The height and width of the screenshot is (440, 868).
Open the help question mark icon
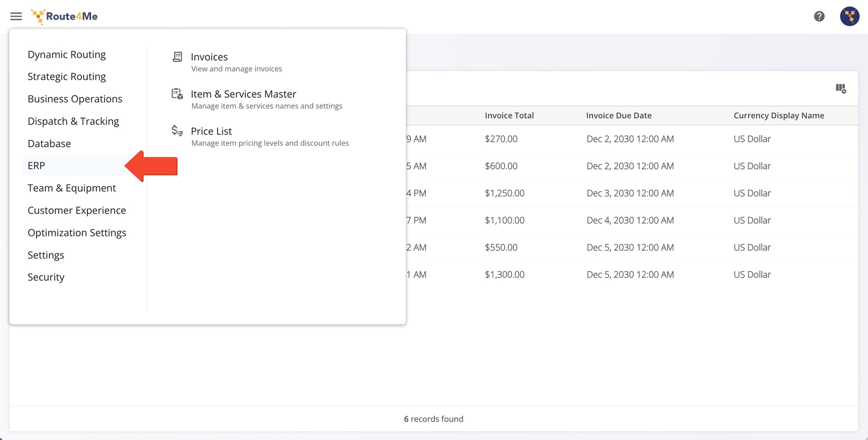pos(819,17)
